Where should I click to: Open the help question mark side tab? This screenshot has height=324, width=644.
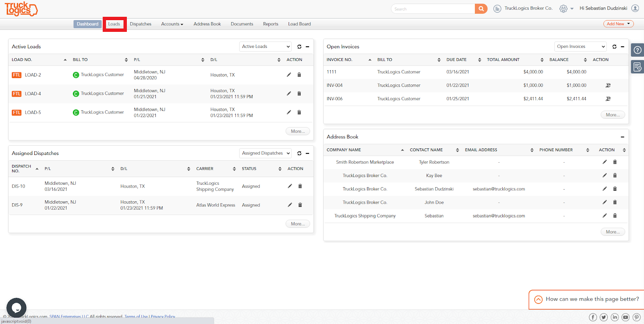coord(638,50)
